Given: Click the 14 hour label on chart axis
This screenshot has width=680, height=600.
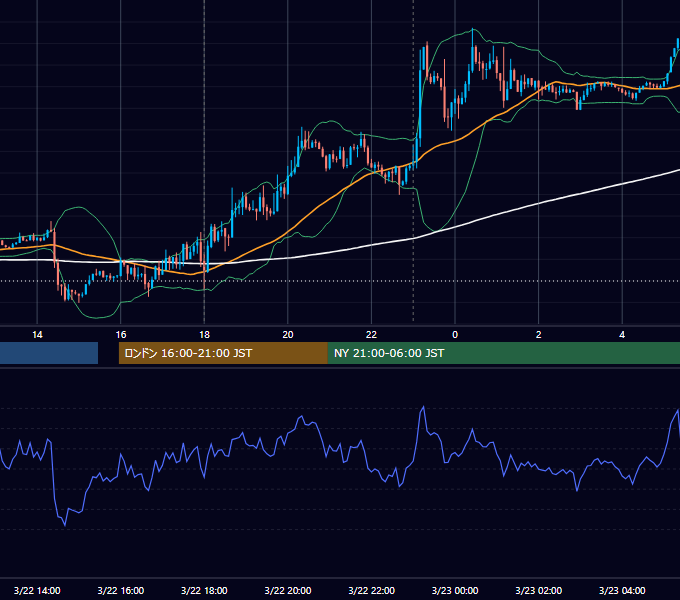Looking at the screenshot, I should 37,334.
